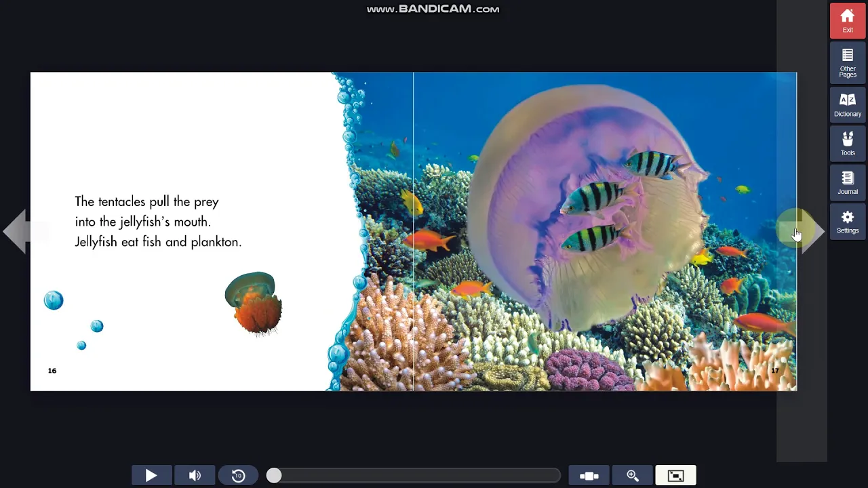The height and width of the screenshot is (488, 868).
Task: Click the page number 16
Action: point(52,371)
